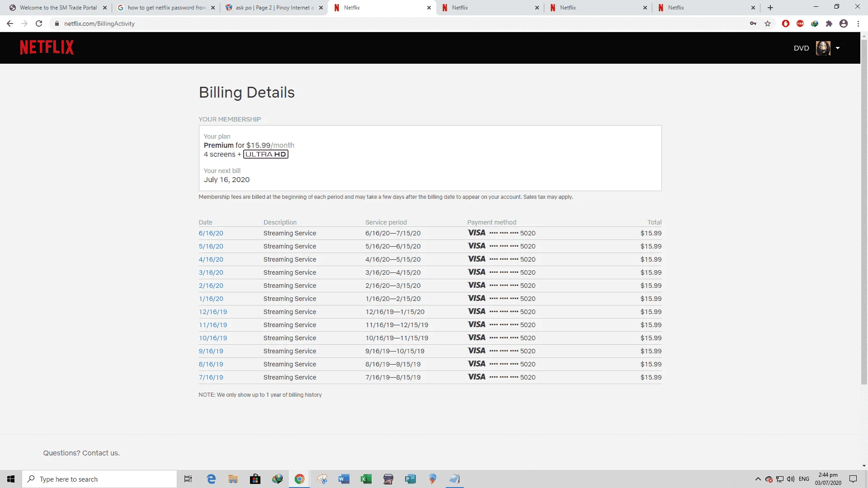The width and height of the screenshot is (868, 488).
Task: Click the browser forward arrow
Action: pyautogui.click(x=24, y=23)
